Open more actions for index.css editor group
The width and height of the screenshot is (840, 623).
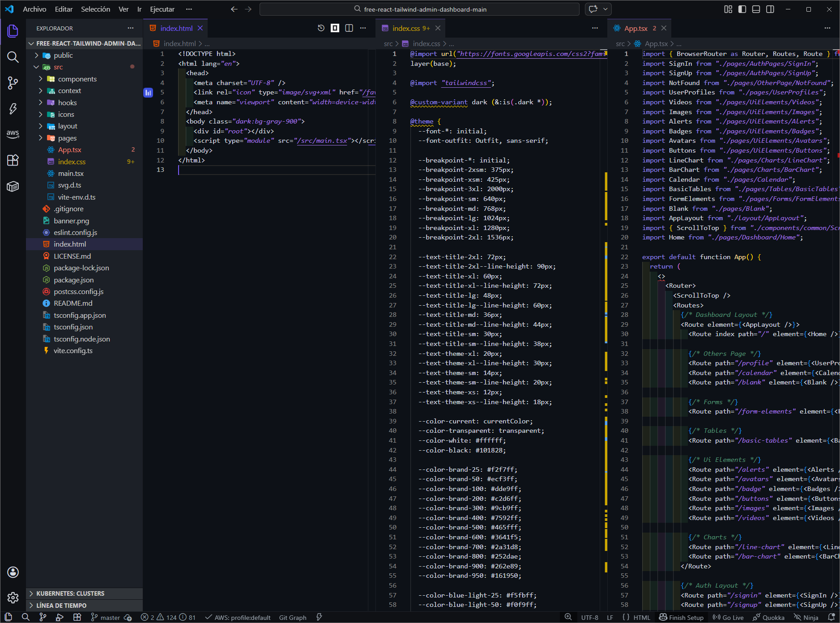coord(595,28)
